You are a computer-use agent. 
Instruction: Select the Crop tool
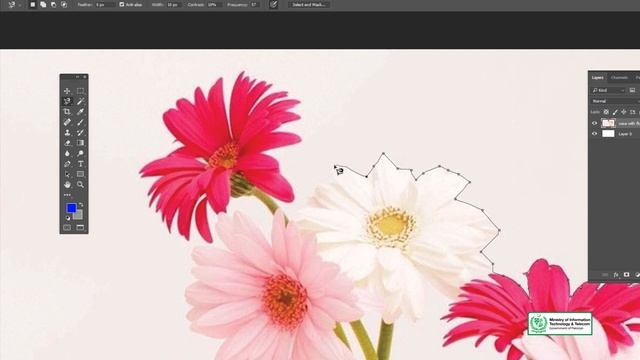click(x=67, y=111)
